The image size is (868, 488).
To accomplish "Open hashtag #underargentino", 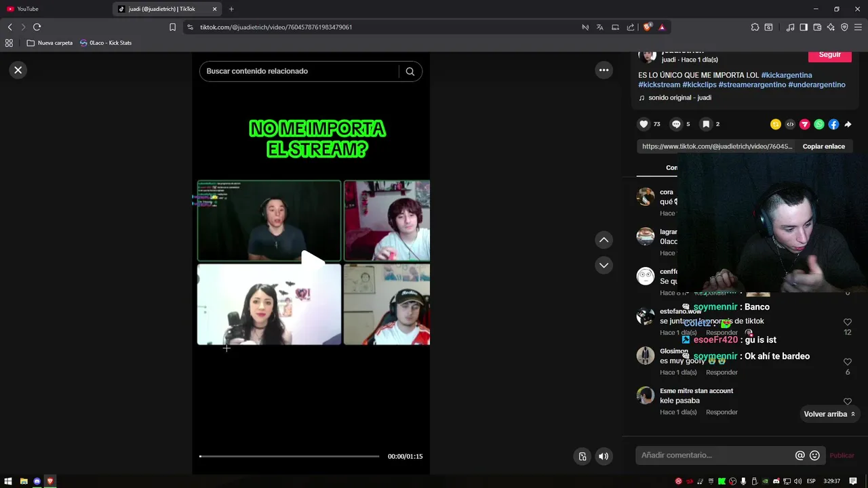I will pos(816,85).
